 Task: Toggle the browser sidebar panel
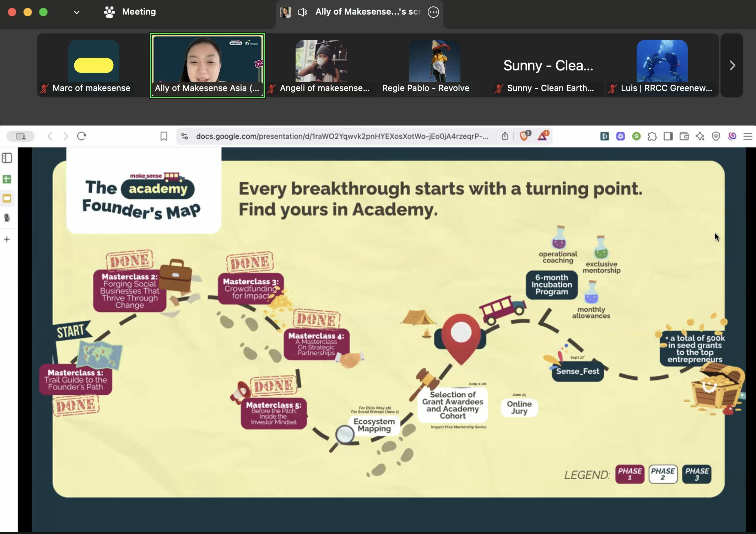coord(668,136)
